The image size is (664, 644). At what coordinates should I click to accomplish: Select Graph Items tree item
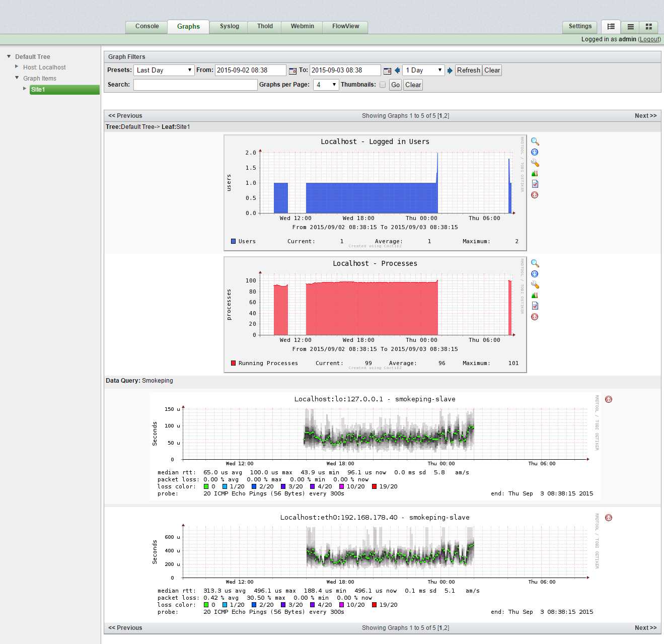click(x=40, y=79)
